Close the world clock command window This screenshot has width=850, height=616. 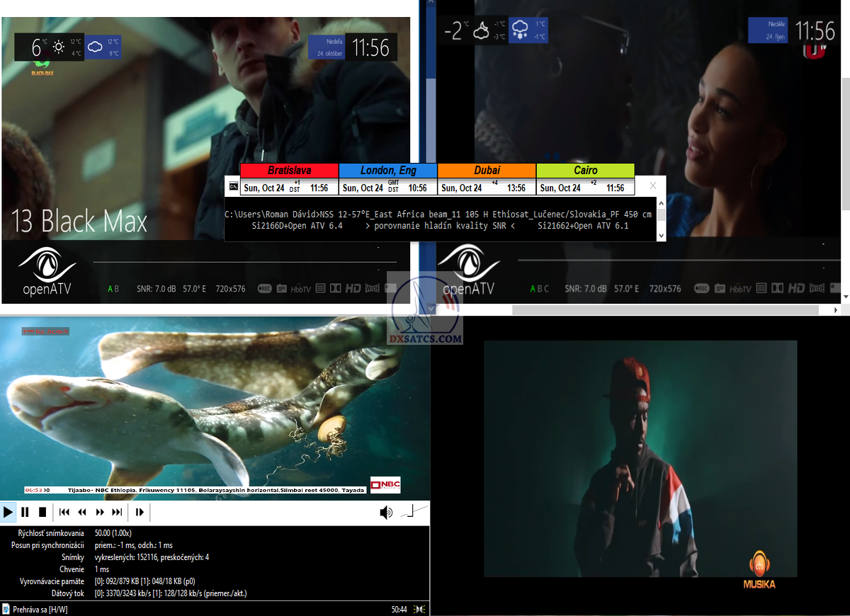click(x=653, y=186)
